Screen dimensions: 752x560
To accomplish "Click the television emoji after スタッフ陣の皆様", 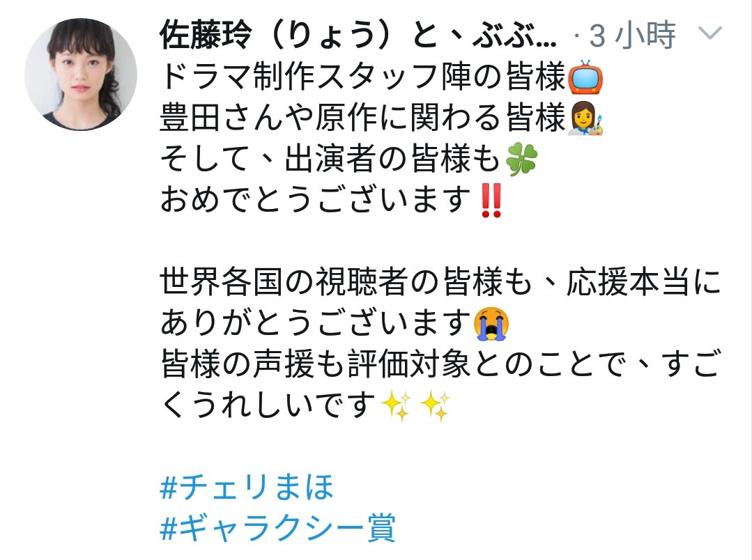I will [585, 77].
